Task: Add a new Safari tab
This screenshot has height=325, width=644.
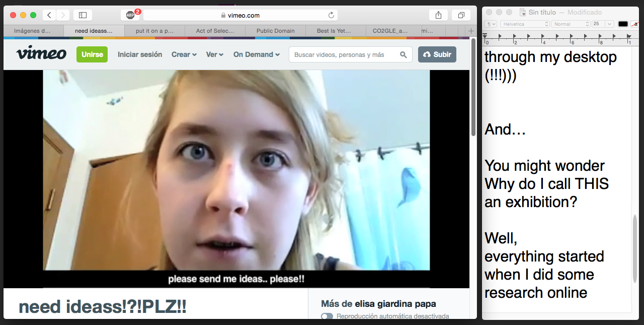Action: 471,31
